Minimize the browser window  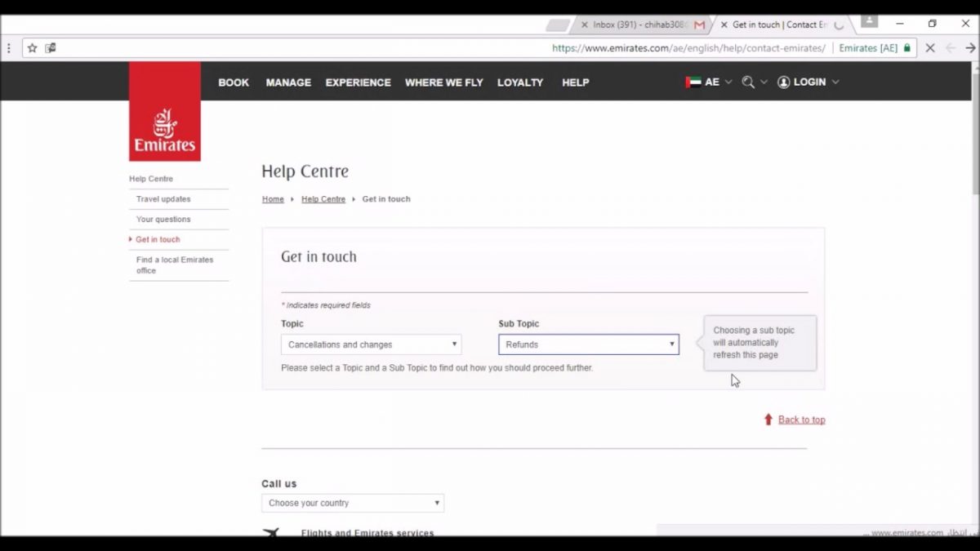pyautogui.click(x=900, y=24)
